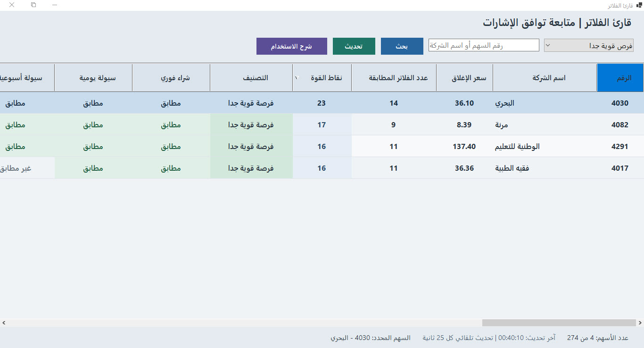Click the بحث search button

pos(402,46)
